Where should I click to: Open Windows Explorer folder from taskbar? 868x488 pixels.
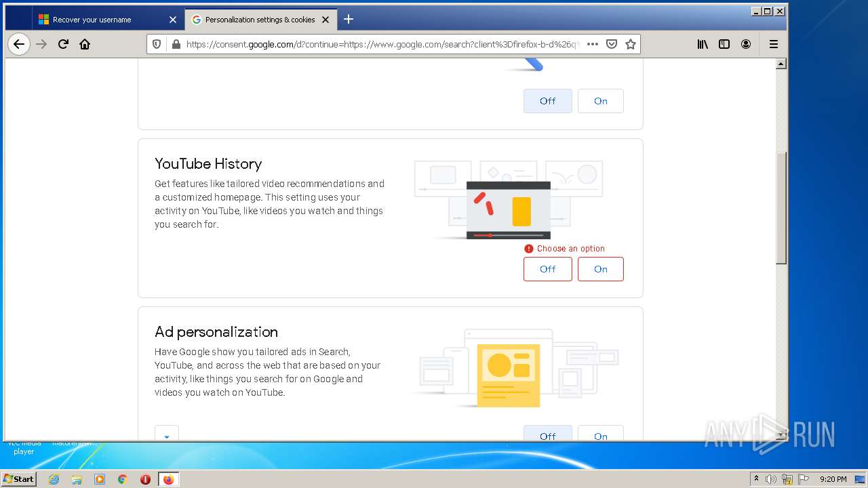77,479
